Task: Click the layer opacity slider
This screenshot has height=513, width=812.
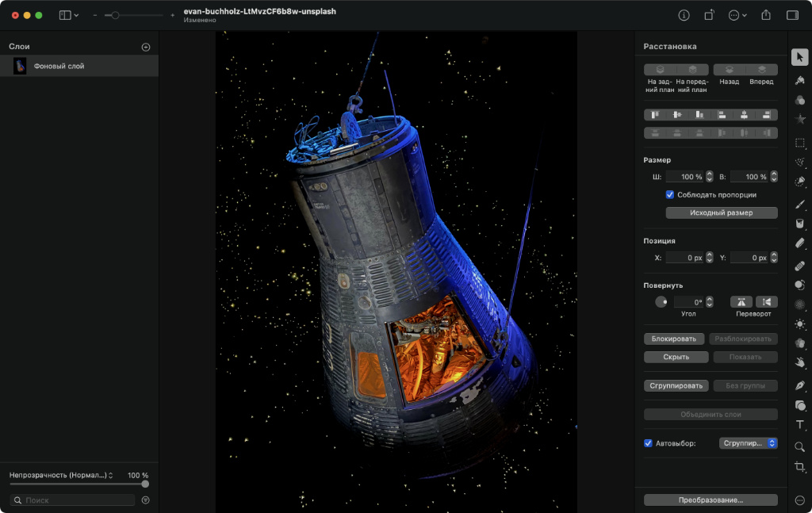Action: click(x=79, y=484)
